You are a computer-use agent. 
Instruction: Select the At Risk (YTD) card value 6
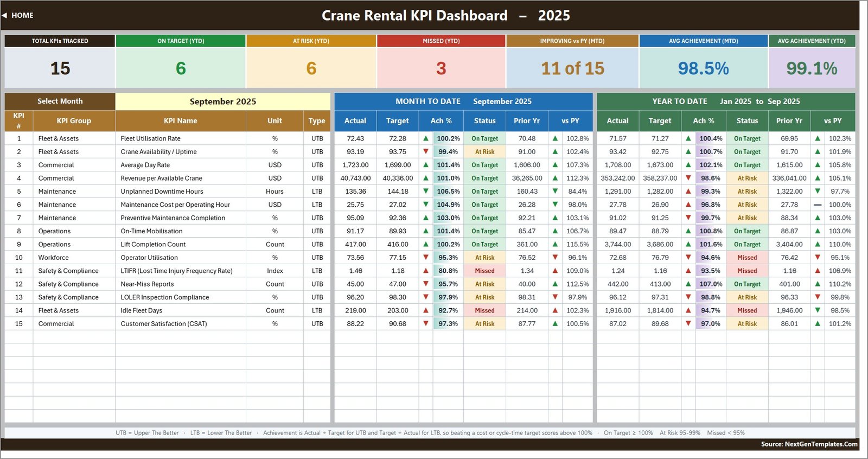311,68
